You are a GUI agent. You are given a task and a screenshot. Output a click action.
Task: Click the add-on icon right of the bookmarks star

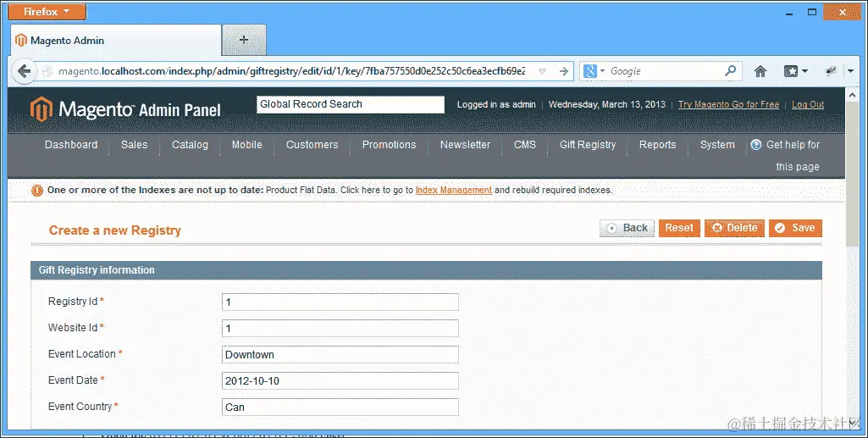click(831, 71)
